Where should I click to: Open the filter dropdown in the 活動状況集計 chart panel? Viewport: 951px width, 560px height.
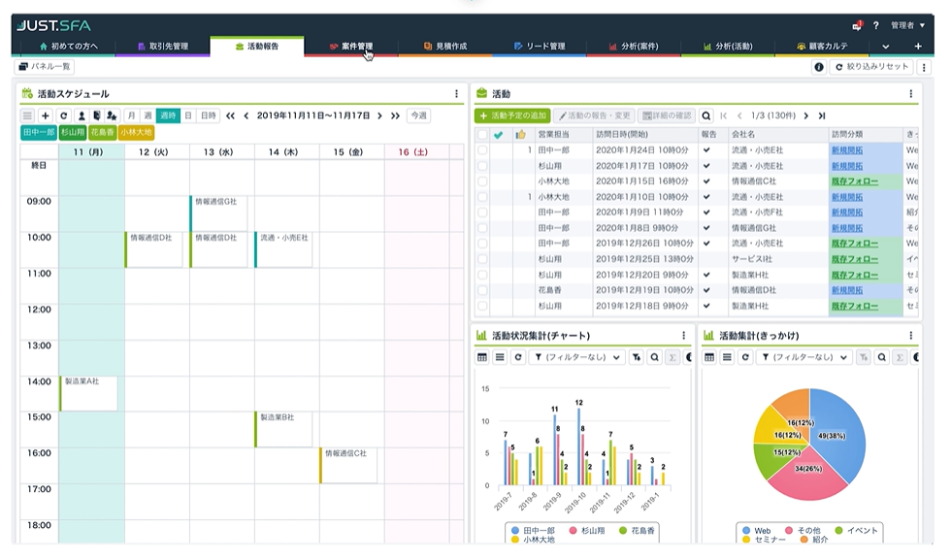pyautogui.click(x=576, y=357)
